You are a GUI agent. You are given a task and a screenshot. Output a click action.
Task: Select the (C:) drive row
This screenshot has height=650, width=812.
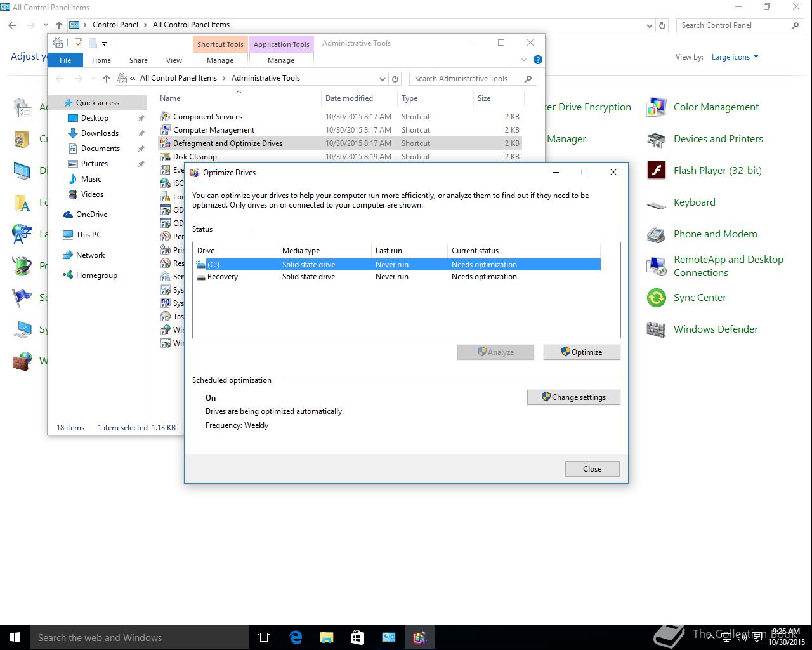(397, 265)
